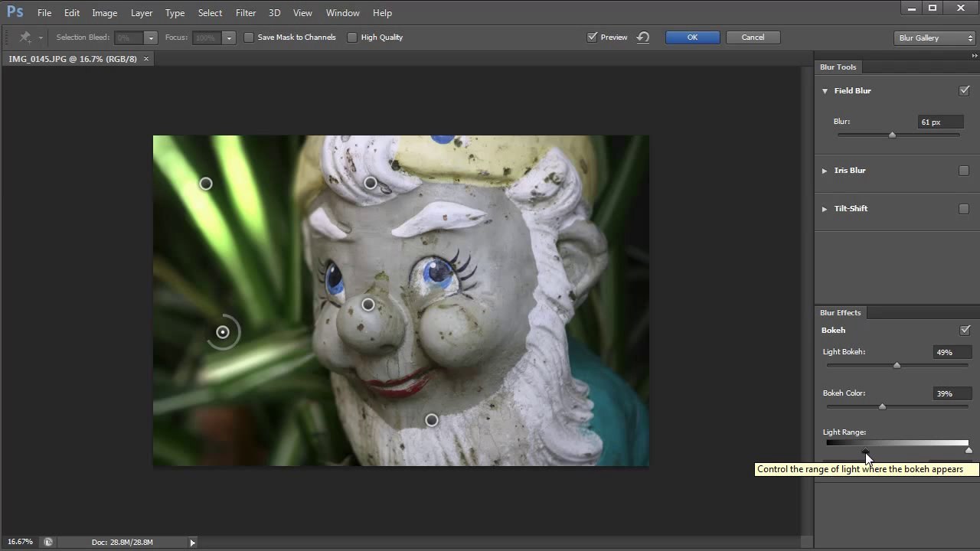The image size is (980, 551).
Task: Click the Blur amount slider handle
Action: (892, 135)
